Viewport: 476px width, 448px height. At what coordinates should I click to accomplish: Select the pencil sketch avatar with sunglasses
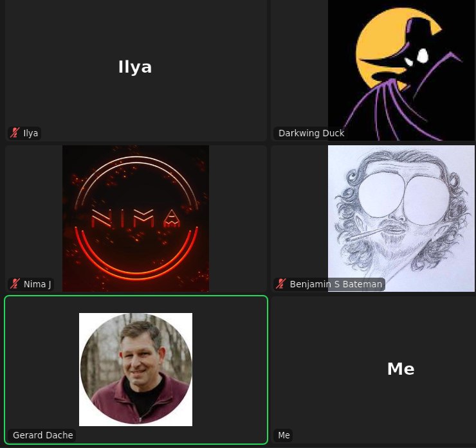point(401,219)
